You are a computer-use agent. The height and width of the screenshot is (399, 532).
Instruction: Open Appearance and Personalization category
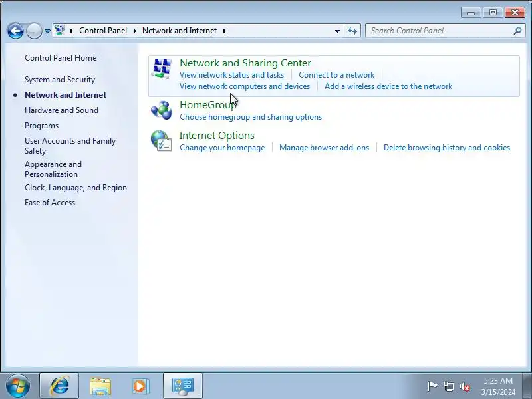tap(53, 169)
